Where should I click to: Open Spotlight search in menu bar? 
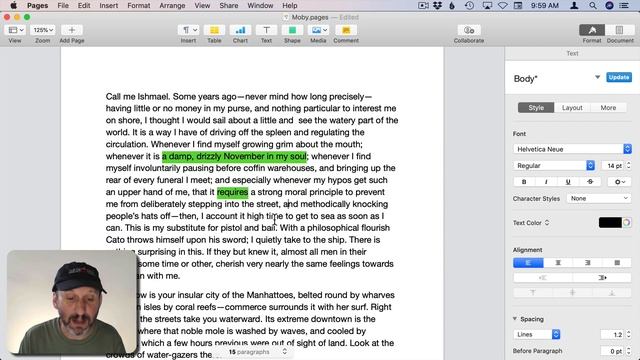click(x=592, y=5)
